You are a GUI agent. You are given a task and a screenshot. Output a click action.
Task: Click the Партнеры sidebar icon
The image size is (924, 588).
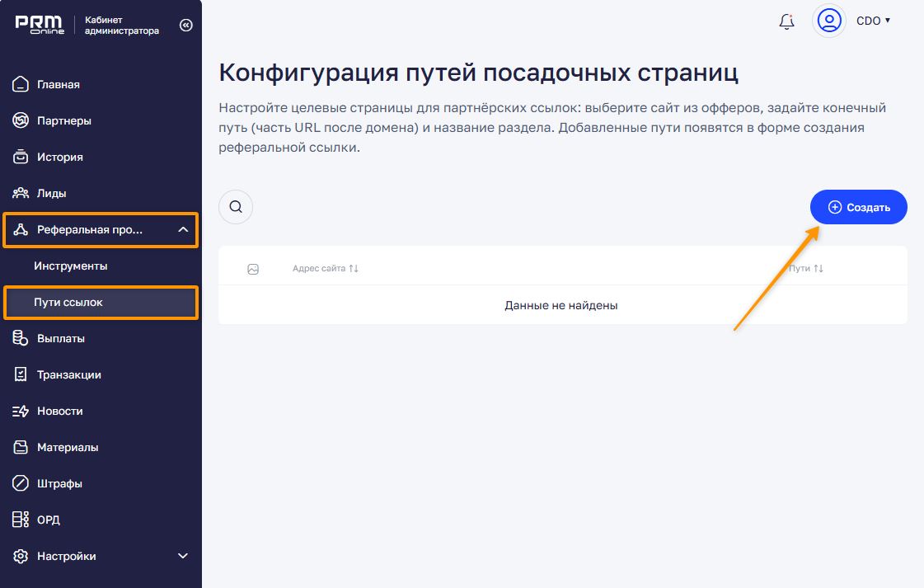point(21,120)
